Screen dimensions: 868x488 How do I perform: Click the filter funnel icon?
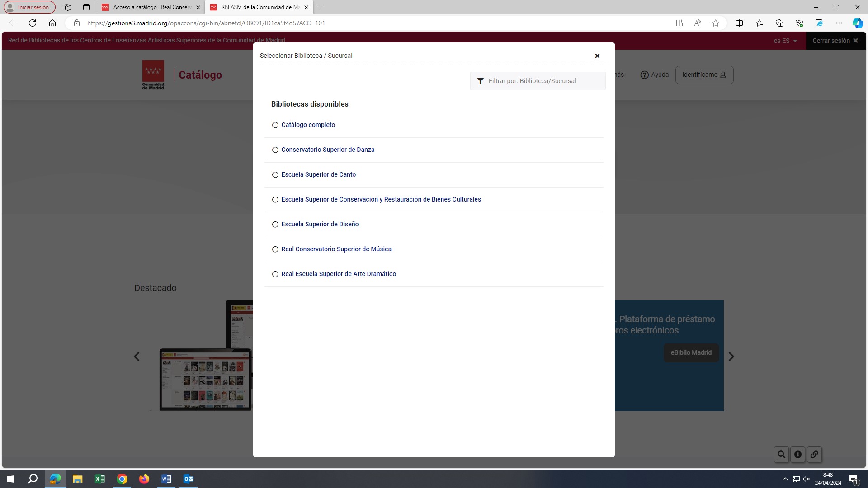click(481, 81)
